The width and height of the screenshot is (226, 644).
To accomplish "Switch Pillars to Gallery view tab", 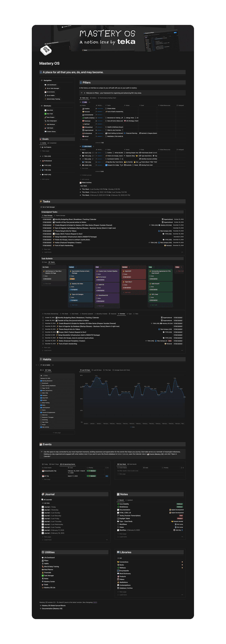I will 93,98.
